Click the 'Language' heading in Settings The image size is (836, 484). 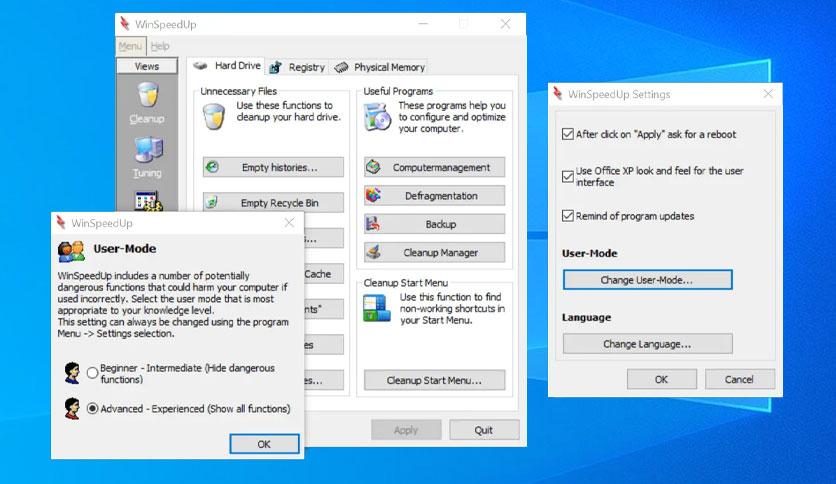point(586,317)
